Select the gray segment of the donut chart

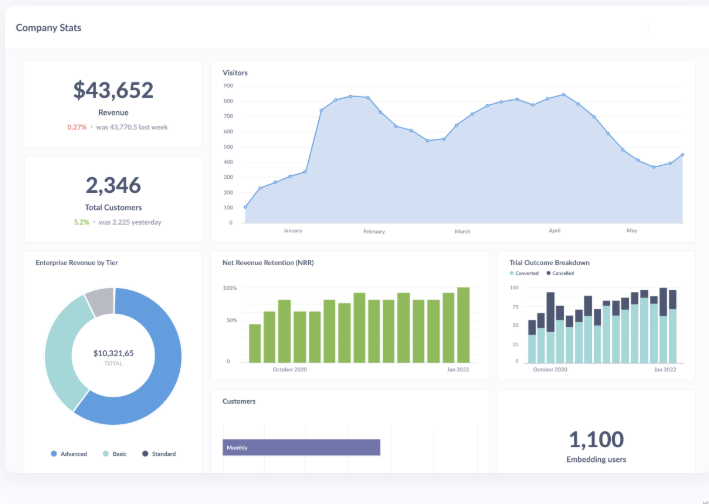pos(100,298)
